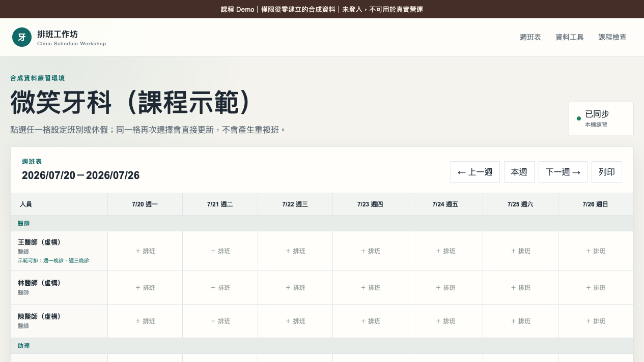Add shift for 王醫師 on 7/25 週六
Viewport: 644px width, 362px height.
521,251
